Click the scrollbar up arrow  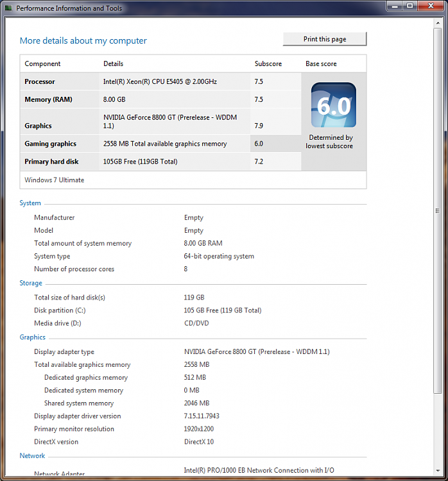click(438, 23)
